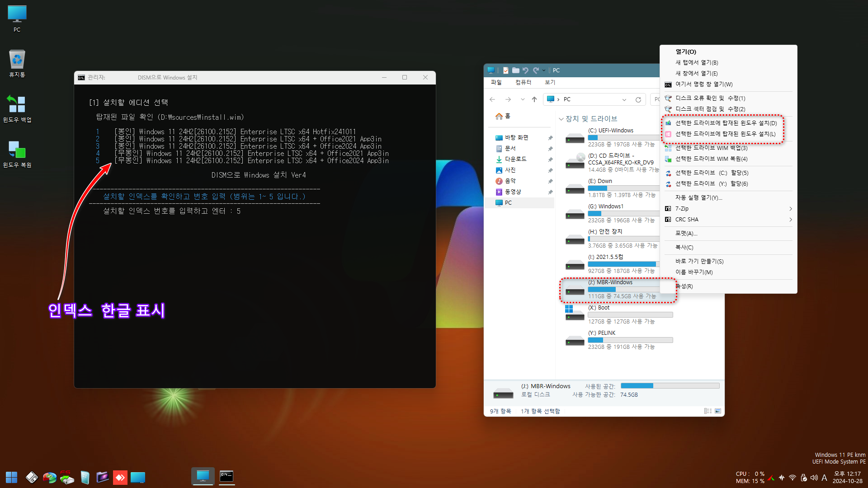Open the Windows Start button on taskbar
This screenshot has height=488, width=868.
tap(11, 477)
